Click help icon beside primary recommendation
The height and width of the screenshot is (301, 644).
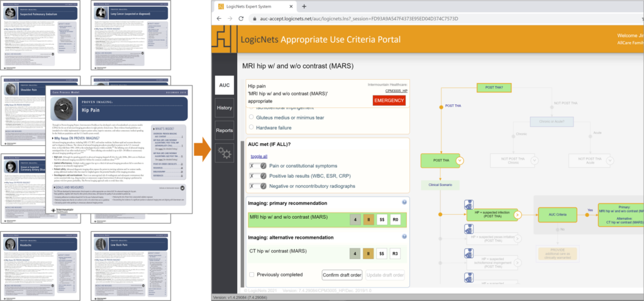pyautogui.click(x=404, y=202)
